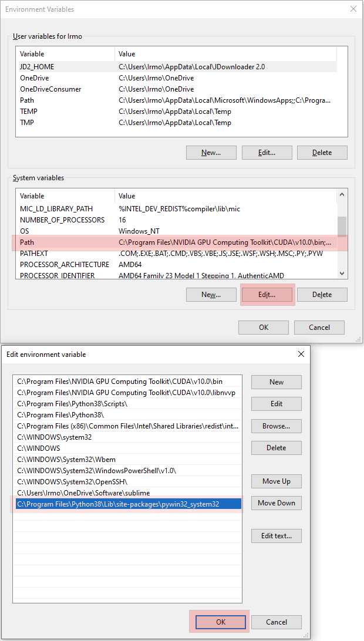Click Edit text... button
Viewport: 364px width, 641px height.
[277, 536]
